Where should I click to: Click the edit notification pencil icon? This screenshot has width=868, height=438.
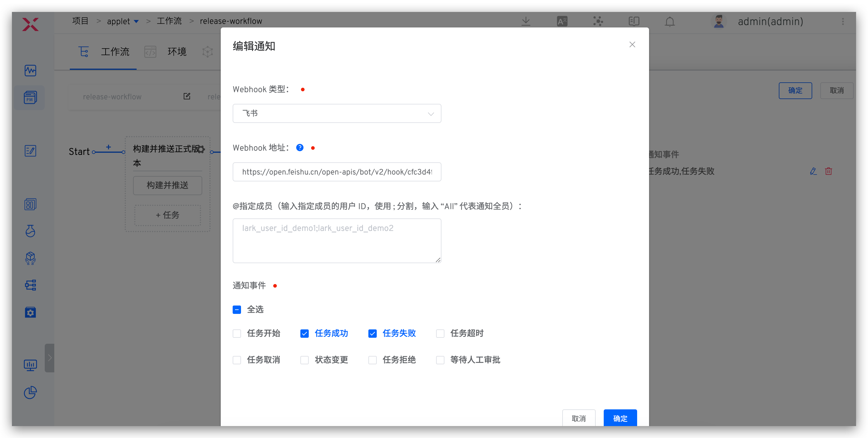[x=813, y=171]
